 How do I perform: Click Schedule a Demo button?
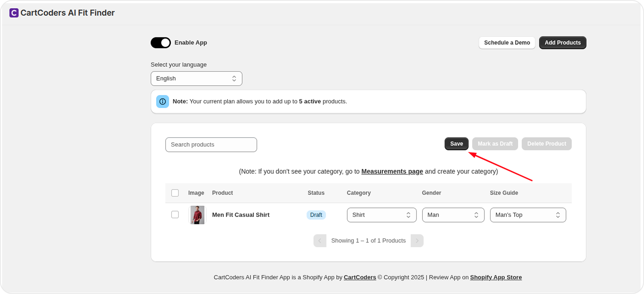pos(507,43)
